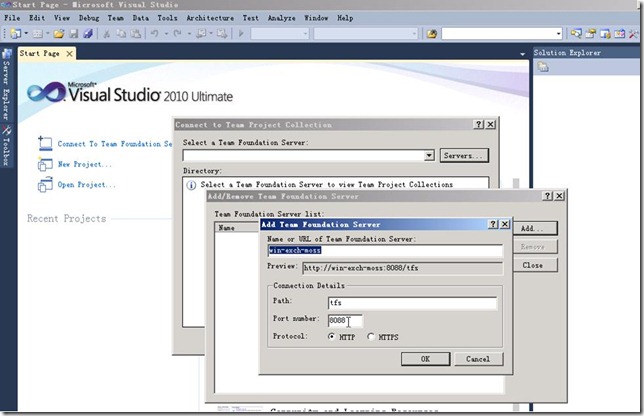Image resolution: width=644 pixels, height=416 pixels.
Task: Click the New Project icon on Start Page
Action: 45,164
